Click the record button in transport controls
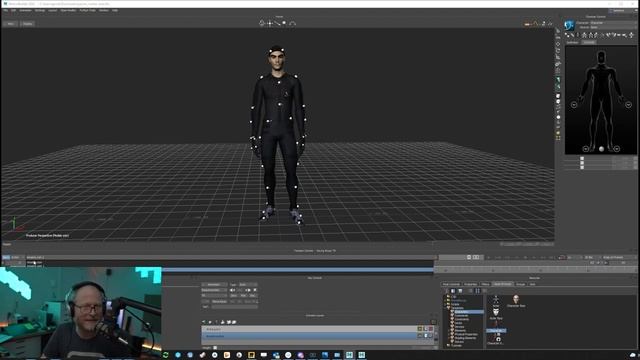This screenshot has height=360, width=640. (x=562, y=258)
